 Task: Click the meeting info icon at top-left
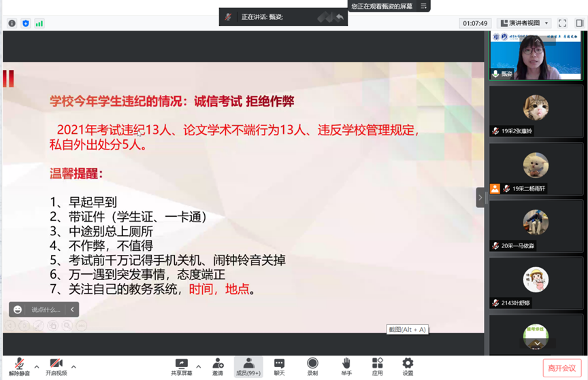click(x=12, y=23)
